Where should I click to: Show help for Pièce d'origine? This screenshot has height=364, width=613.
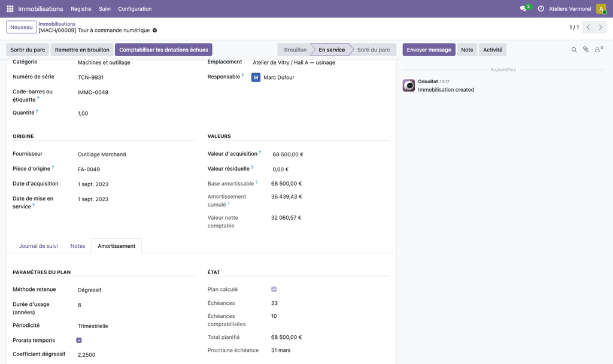[53, 167]
